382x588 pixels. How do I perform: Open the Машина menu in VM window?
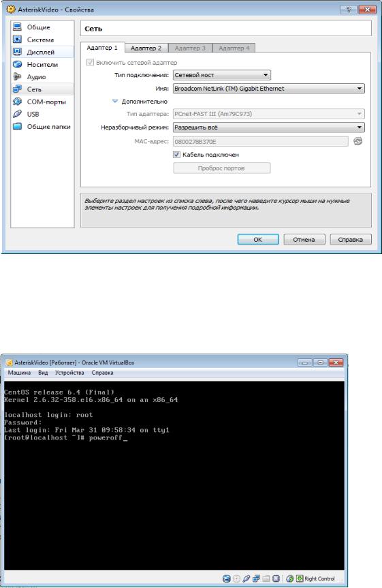coord(20,373)
